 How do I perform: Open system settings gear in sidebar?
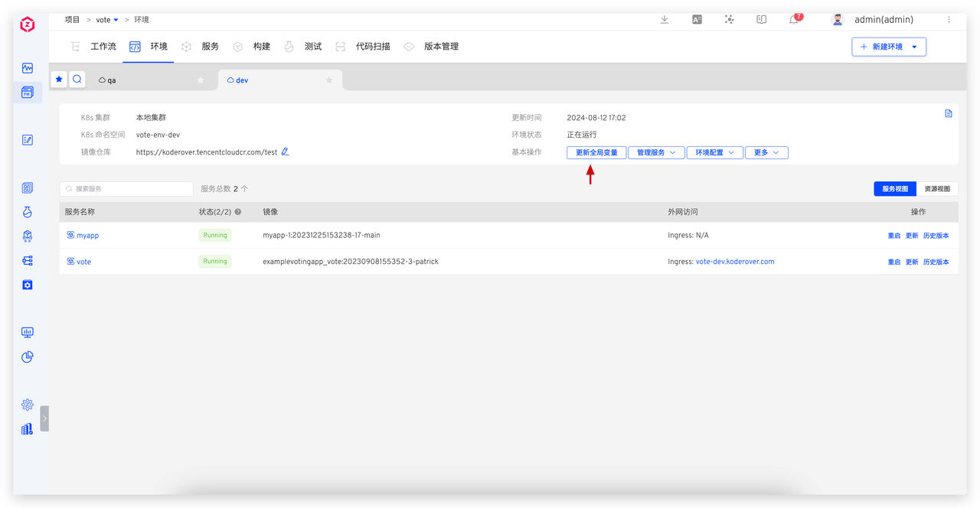pyautogui.click(x=28, y=404)
